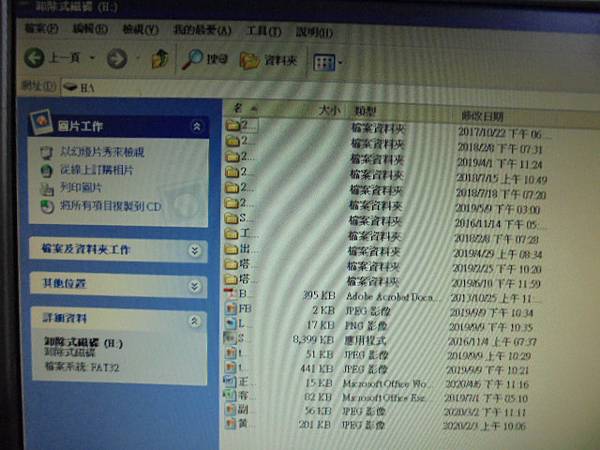Screen dimensions: 600x450
Task: Open the 編輯(E) menu
Action: click(x=90, y=29)
